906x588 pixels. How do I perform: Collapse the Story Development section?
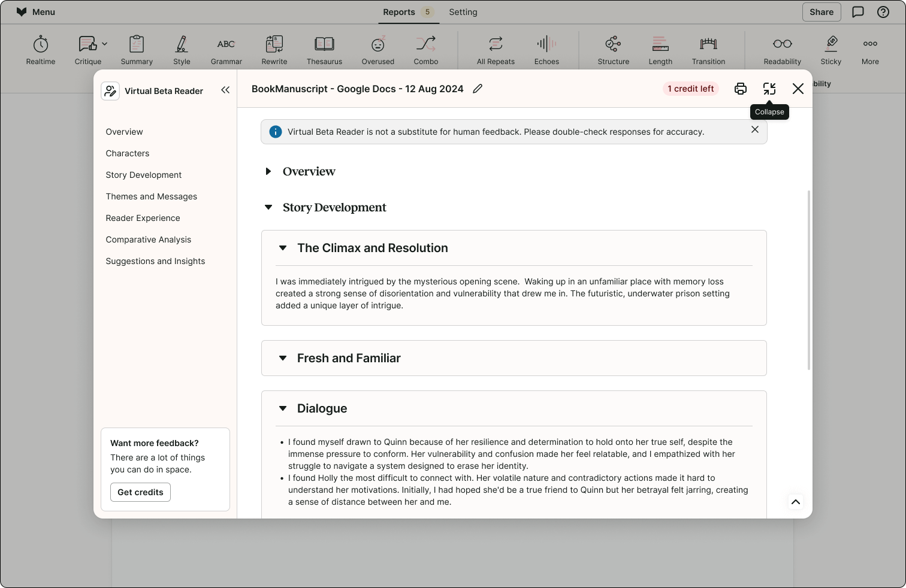click(x=268, y=207)
